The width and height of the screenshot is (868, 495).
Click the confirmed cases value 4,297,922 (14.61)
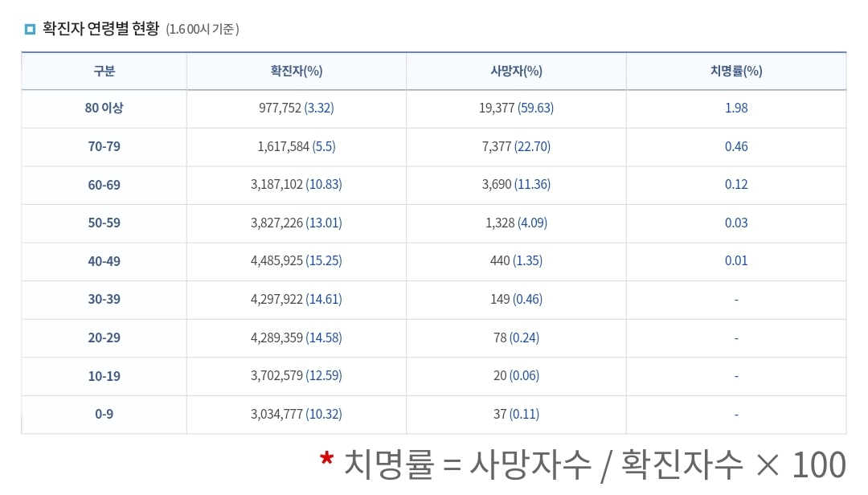[296, 300]
